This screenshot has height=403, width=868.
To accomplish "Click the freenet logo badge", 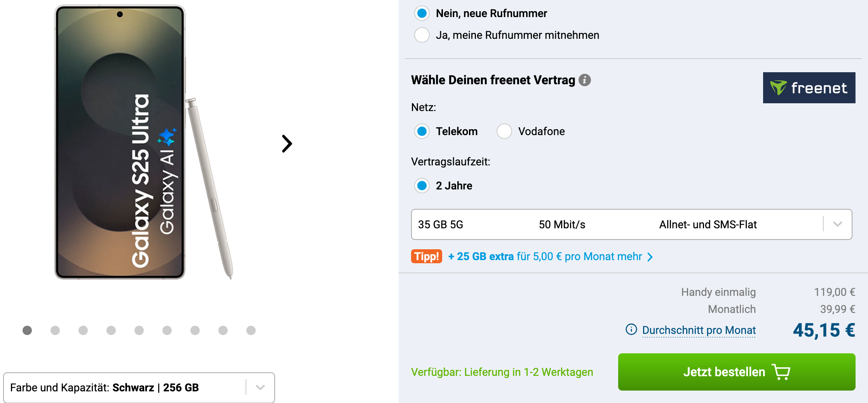I will point(809,88).
